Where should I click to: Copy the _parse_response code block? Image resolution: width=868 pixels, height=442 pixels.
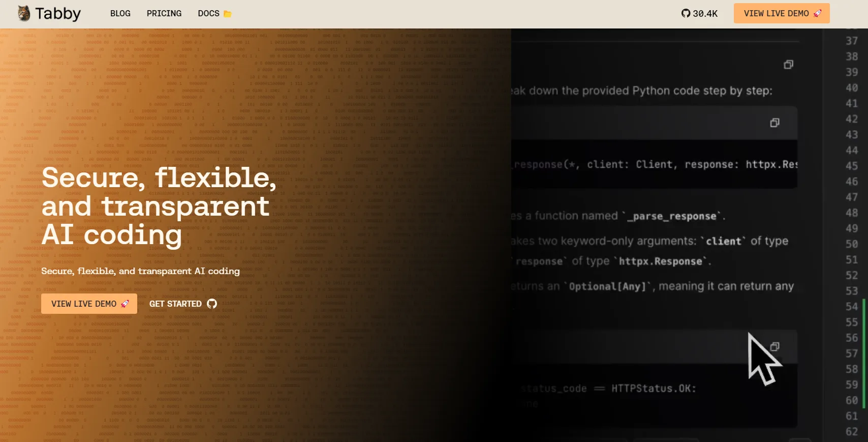774,123
